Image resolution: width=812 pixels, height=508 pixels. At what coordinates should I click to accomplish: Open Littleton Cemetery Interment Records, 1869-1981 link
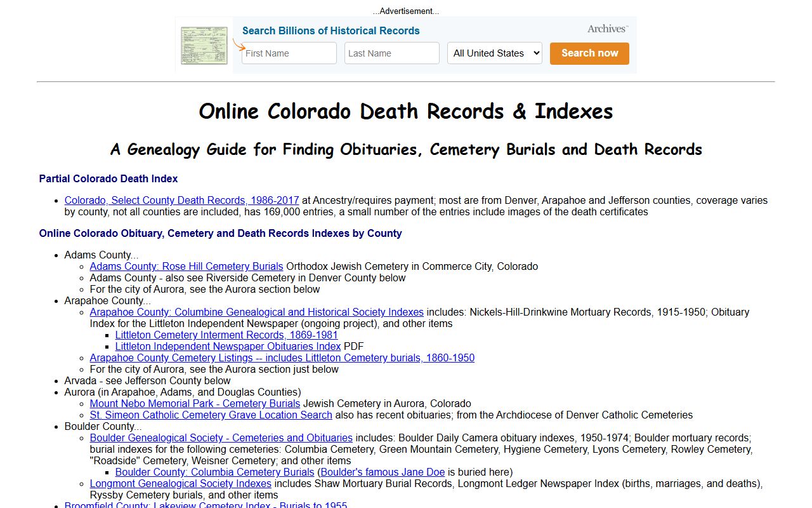tap(226, 335)
